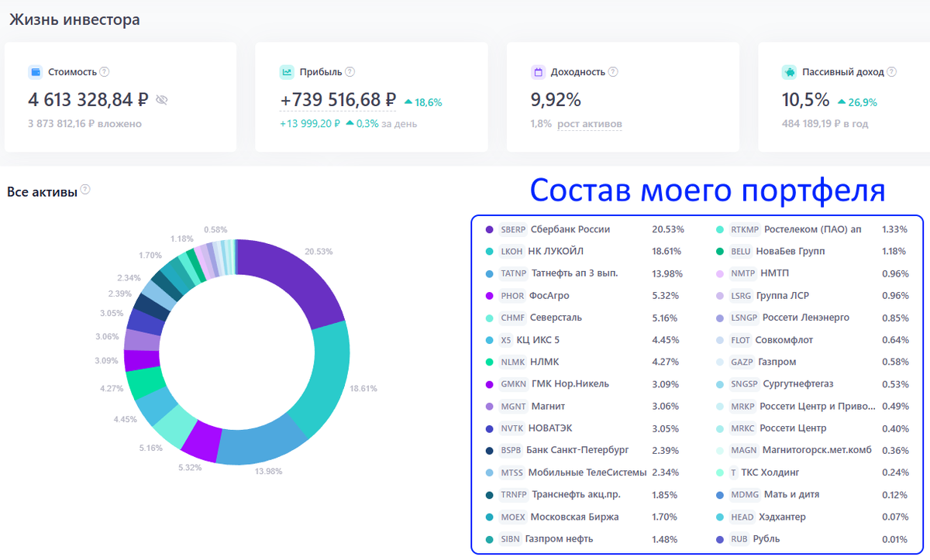930x560 pixels.
Task: Click the question mark next to Все активы
Action: [85, 190]
